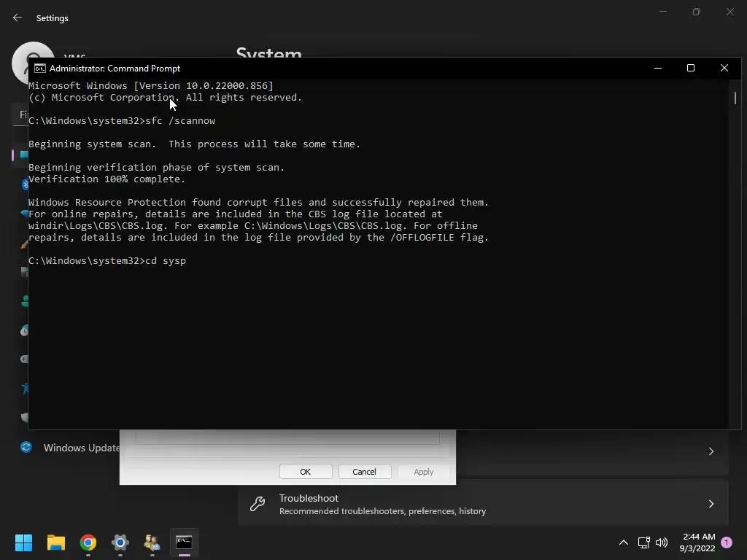Expand the Troubleshoot row chevron
Screen dimensions: 747x560
point(711,504)
